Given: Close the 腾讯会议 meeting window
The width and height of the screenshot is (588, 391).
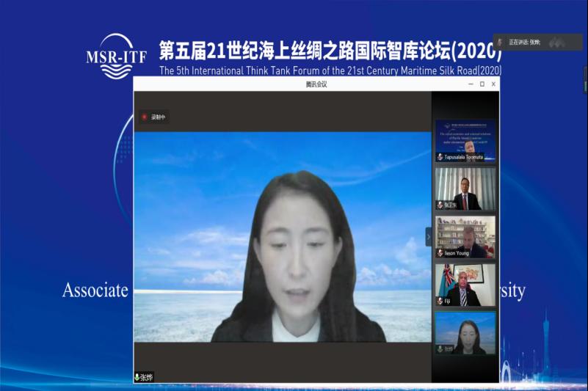Looking at the screenshot, I should coord(493,84).
